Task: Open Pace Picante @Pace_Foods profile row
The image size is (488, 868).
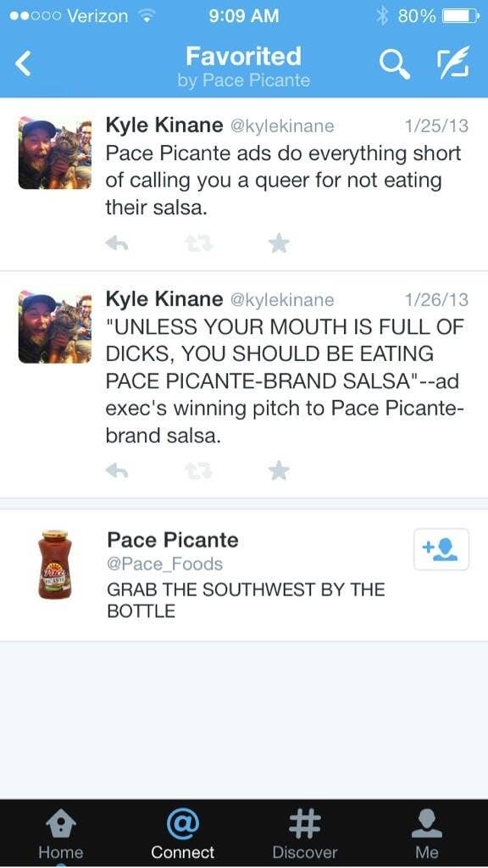Action: click(244, 575)
